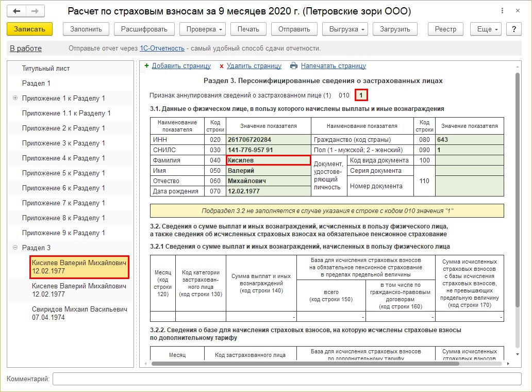Open the three-dot window menu

pos(502,11)
